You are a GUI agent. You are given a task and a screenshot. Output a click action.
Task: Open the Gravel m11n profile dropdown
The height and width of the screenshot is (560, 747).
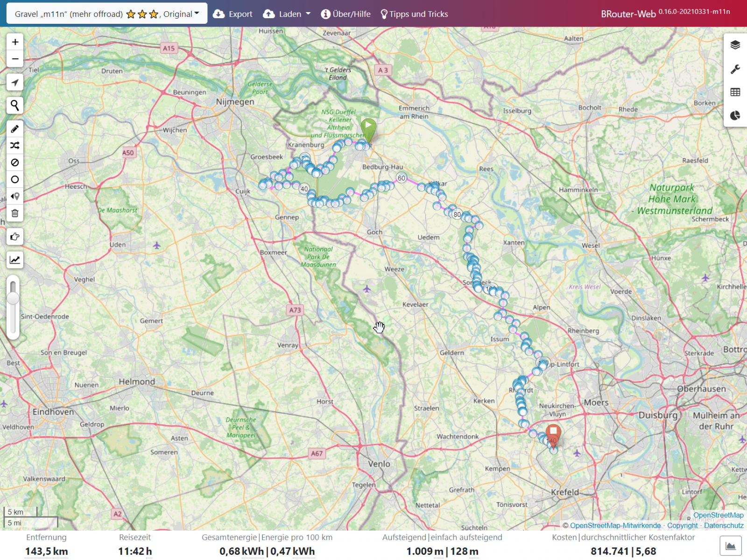107,14
